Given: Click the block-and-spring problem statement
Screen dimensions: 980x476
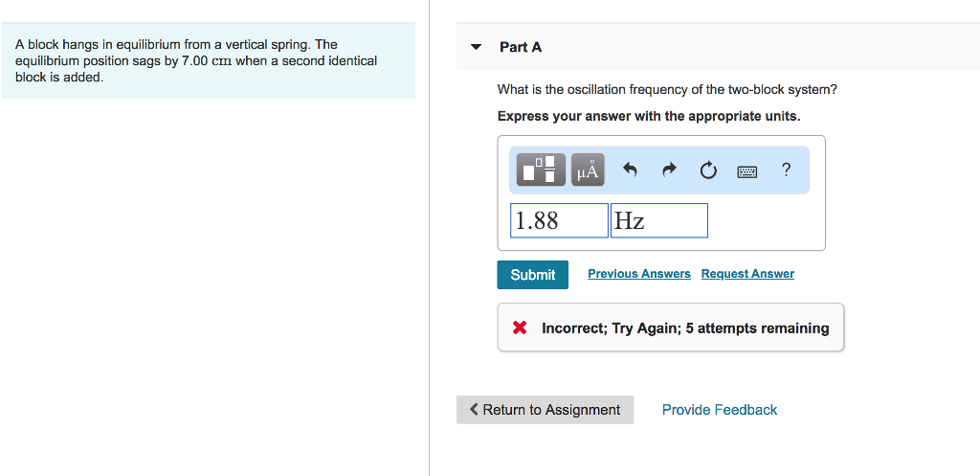Looking at the screenshot, I should pos(196,60).
